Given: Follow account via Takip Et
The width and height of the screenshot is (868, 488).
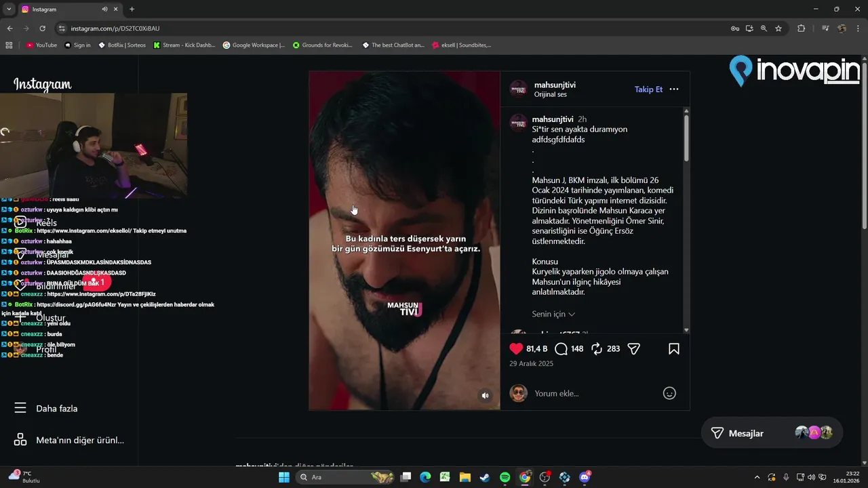Looking at the screenshot, I should click(648, 89).
